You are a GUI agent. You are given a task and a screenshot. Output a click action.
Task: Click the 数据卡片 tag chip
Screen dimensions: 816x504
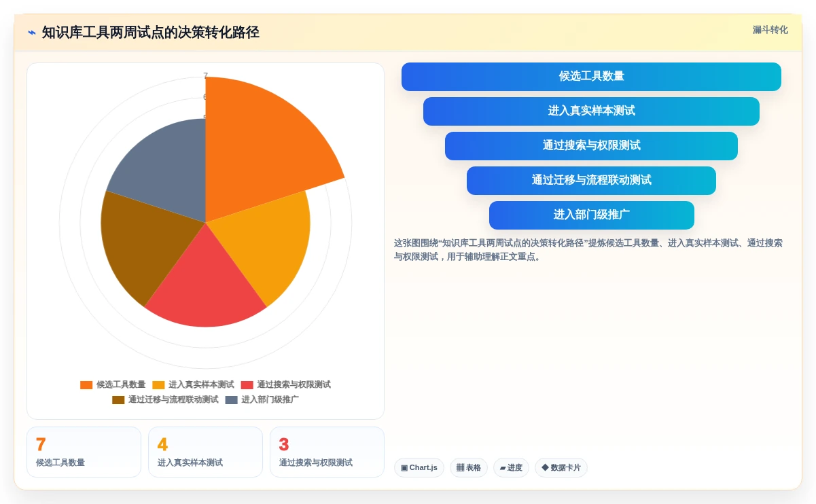(561, 468)
